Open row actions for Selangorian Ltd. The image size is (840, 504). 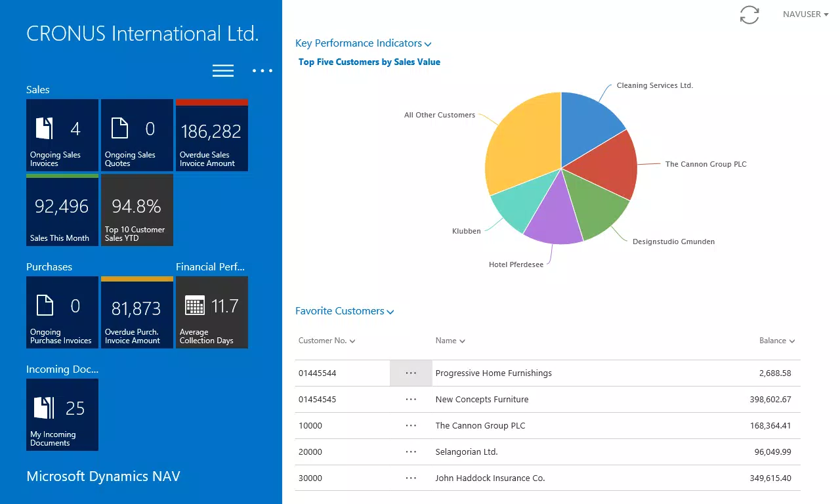point(411,451)
